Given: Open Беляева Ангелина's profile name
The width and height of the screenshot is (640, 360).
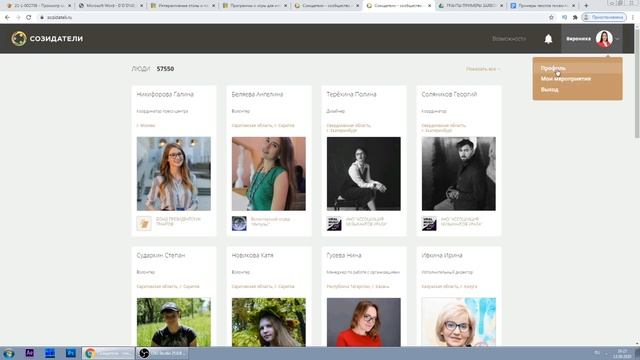Looking at the screenshot, I should (257, 94).
